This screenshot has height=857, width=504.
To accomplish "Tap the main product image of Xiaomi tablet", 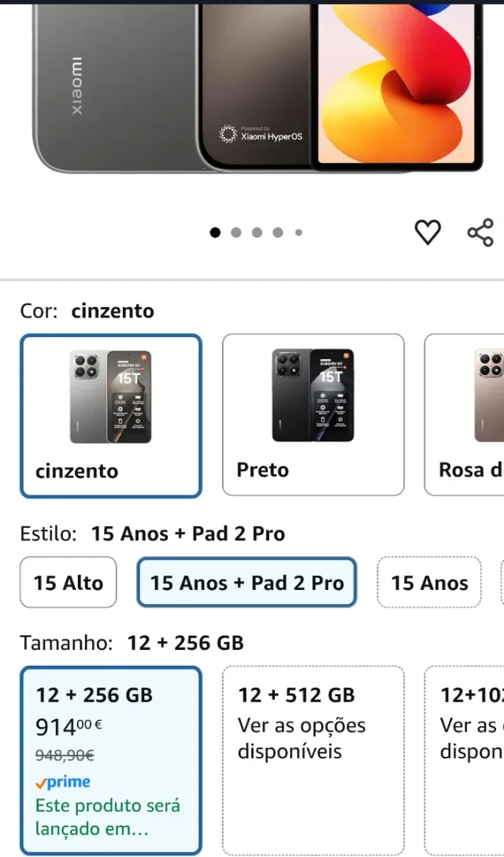I will coord(252,95).
